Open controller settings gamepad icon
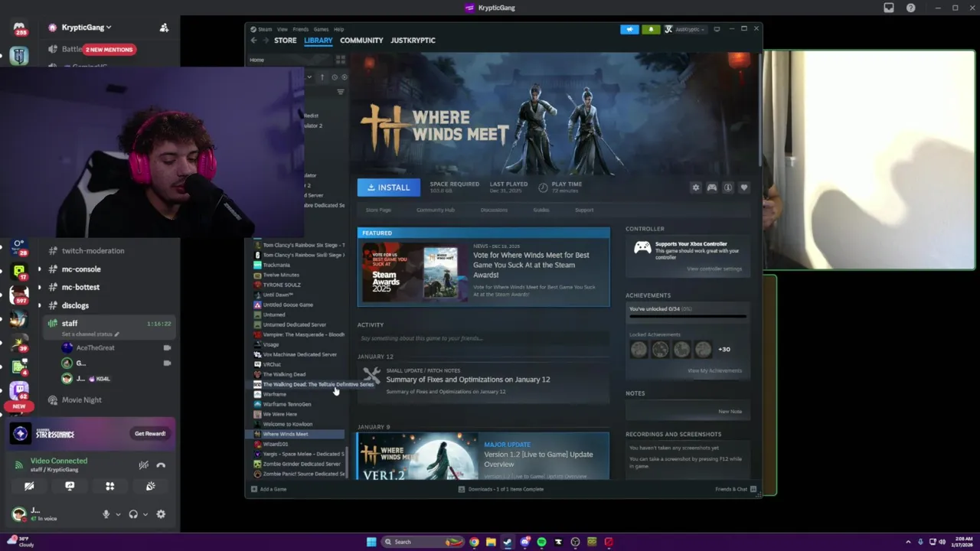Image resolution: width=980 pixels, height=551 pixels. pyautogui.click(x=712, y=187)
